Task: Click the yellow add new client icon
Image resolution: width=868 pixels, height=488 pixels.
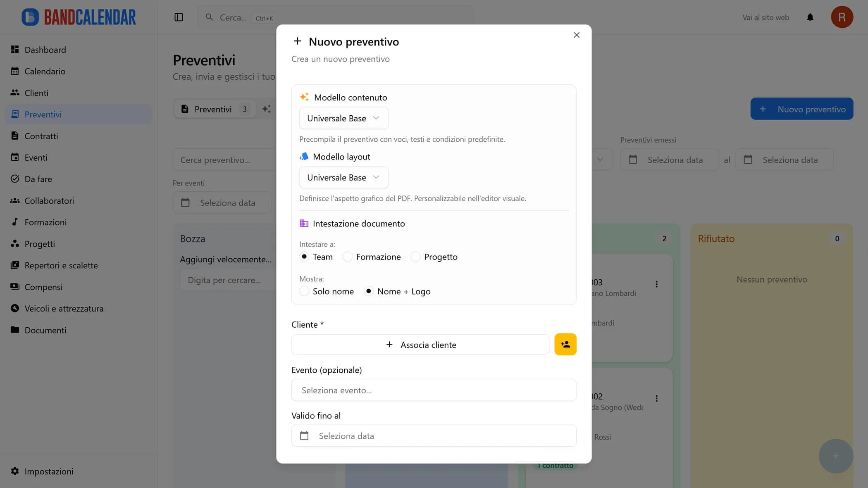Action: 565,344
